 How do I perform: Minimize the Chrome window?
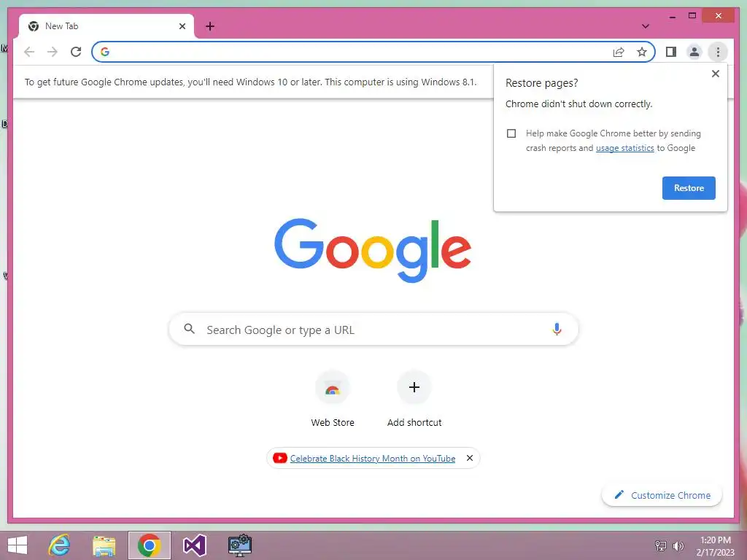[x=672, y=16]
